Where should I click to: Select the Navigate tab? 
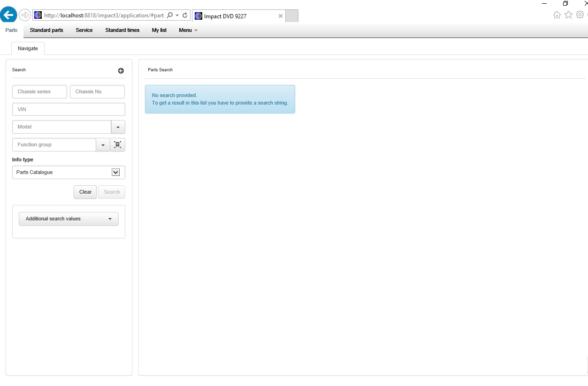click(28, 48)
